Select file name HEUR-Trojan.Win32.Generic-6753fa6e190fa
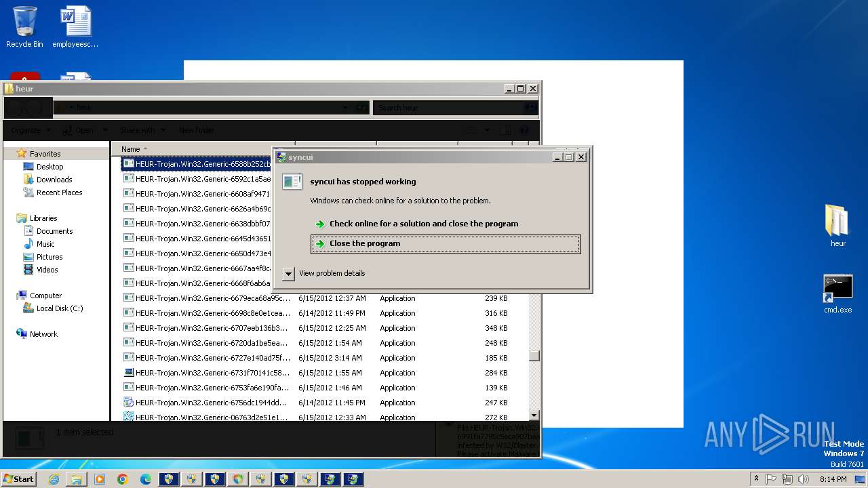This screenshot has height=488, width=868. [x=212, y=388]
